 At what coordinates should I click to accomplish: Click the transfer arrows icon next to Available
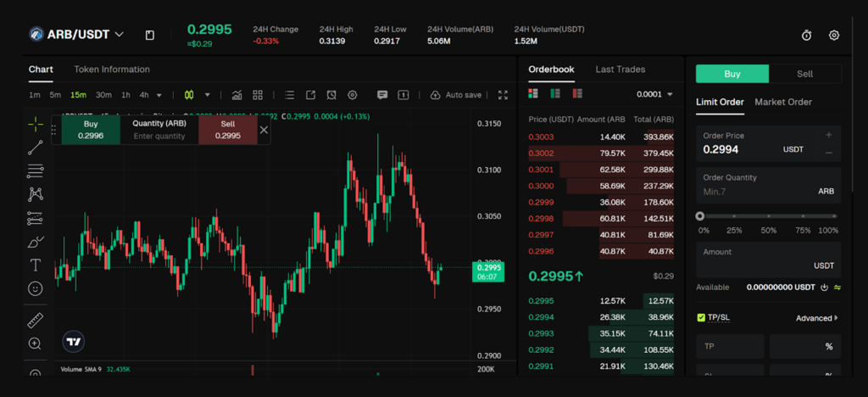click(x=837, y=288)
